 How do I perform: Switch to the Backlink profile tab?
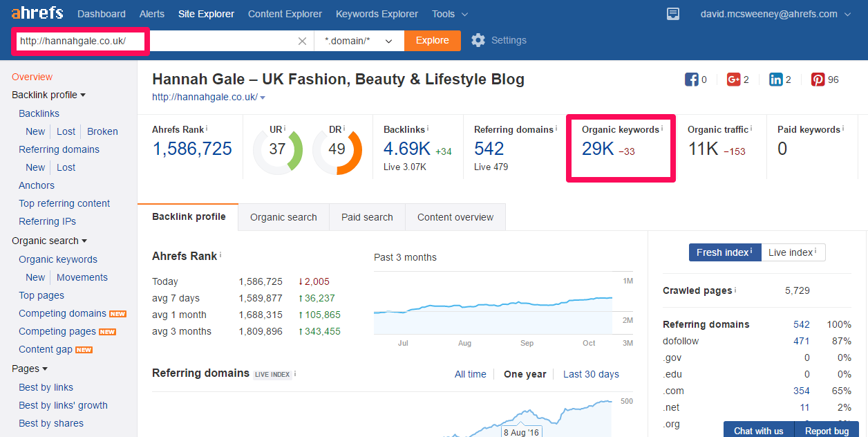[x=189, y=216]
